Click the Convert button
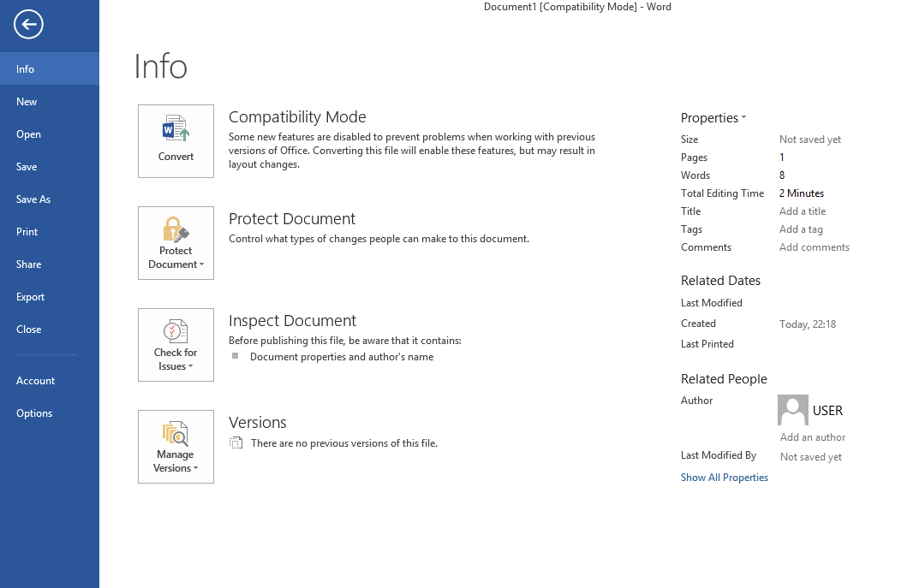This screenshot has width=907, height=588. (176, 141)
